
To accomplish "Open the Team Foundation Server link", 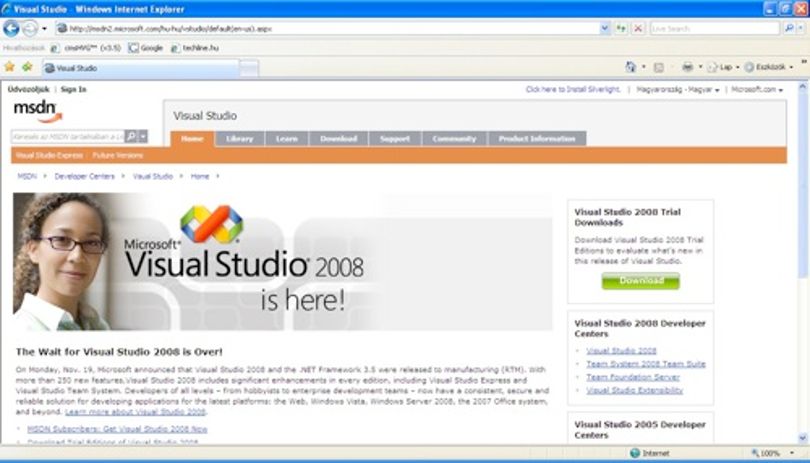I will pyautogui.click(x=633, y=377).
